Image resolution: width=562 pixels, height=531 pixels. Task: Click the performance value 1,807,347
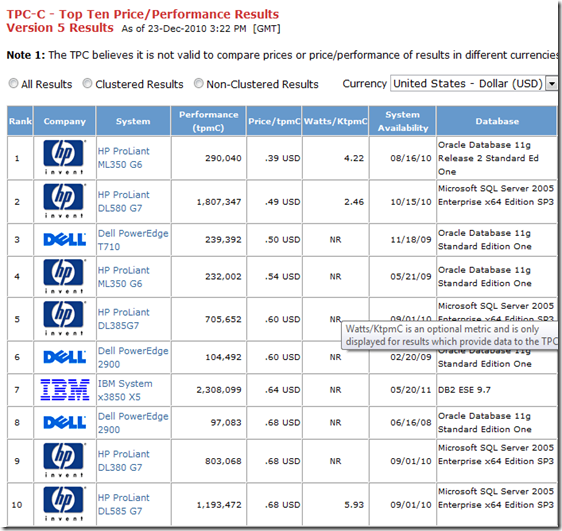click(219, 202)
